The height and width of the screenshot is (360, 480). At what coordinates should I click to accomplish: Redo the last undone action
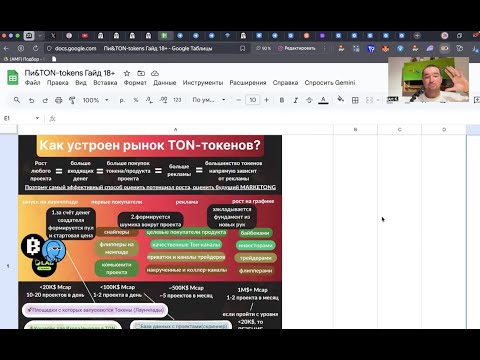[45, 100]
